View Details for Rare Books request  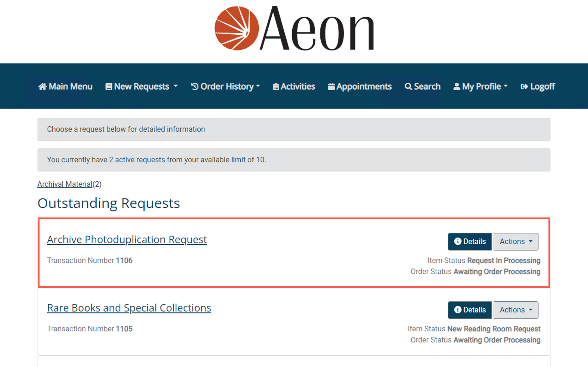click(x=470, y=310)
